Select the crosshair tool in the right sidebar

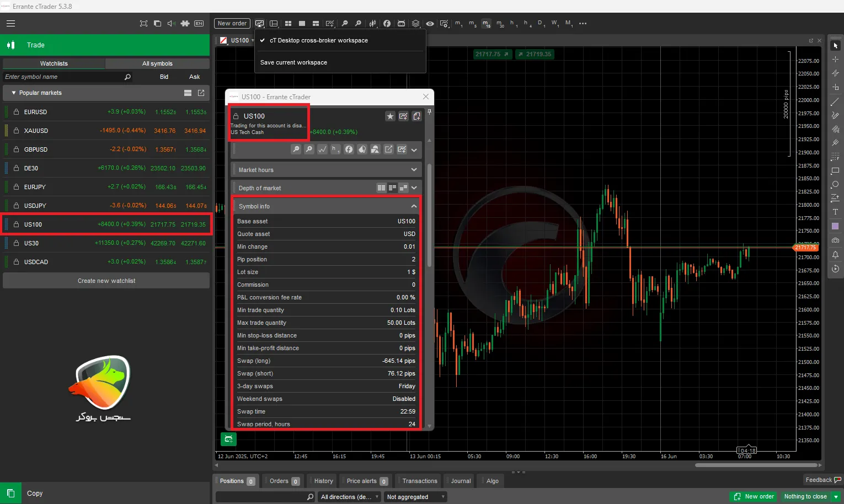835,59
